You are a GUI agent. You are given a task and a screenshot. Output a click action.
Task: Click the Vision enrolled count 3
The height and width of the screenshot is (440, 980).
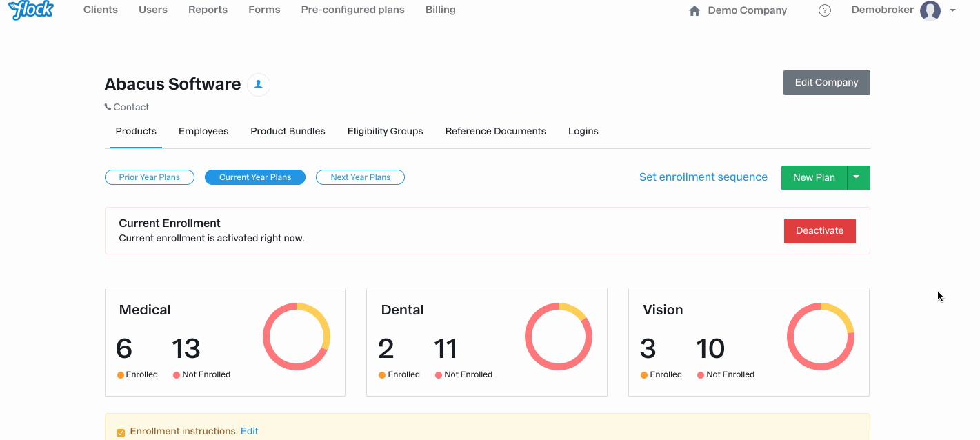tap(648, 349)
